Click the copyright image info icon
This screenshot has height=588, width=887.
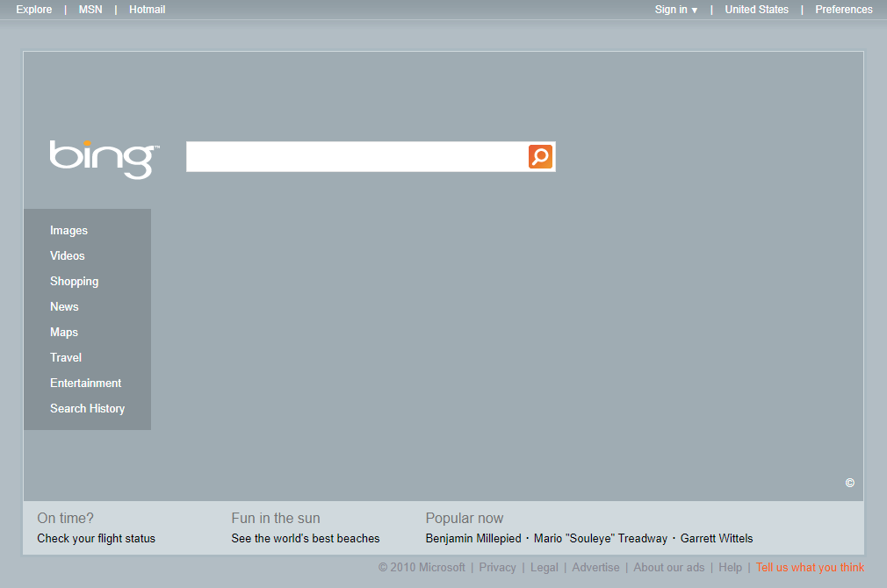(849, 483)
